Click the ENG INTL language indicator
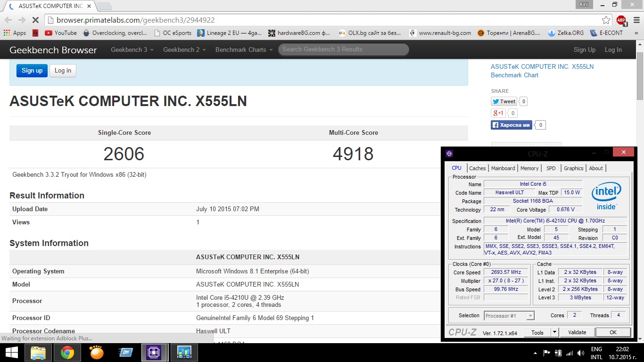 [x=596, y=353]
